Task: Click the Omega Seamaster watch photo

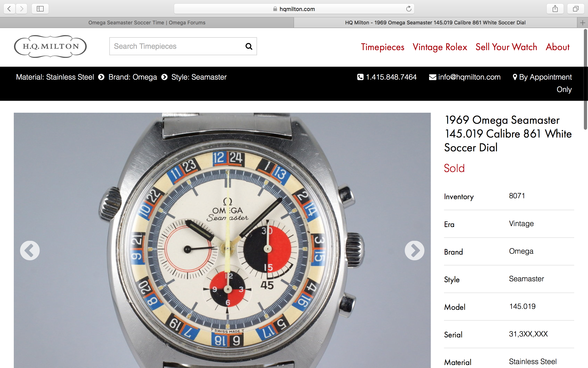Action: [x=222, y=240]
